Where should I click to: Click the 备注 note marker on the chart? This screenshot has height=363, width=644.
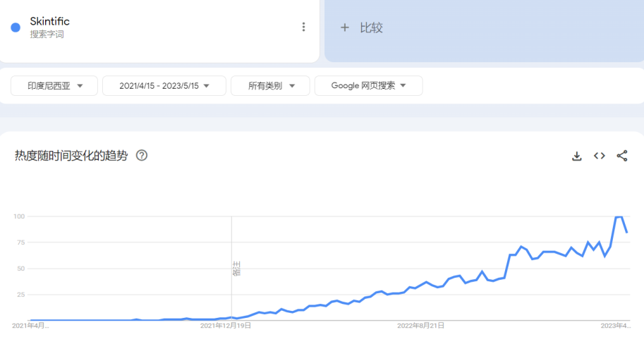click(236, 268)
